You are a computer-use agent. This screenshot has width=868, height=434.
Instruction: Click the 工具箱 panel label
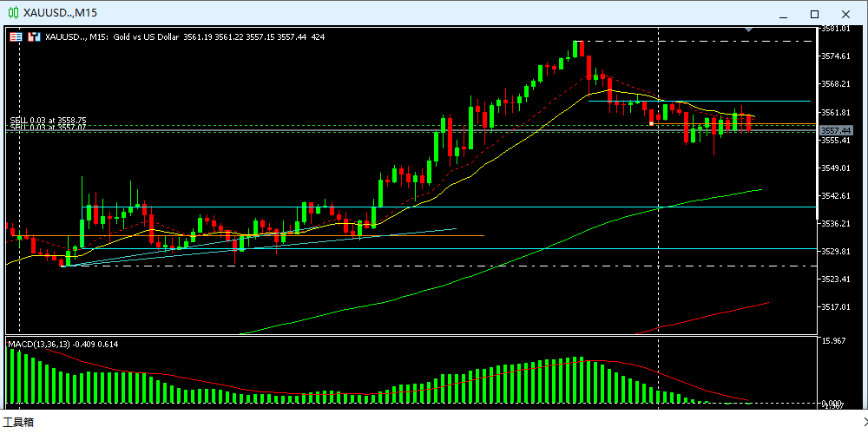tap(18, 423)
